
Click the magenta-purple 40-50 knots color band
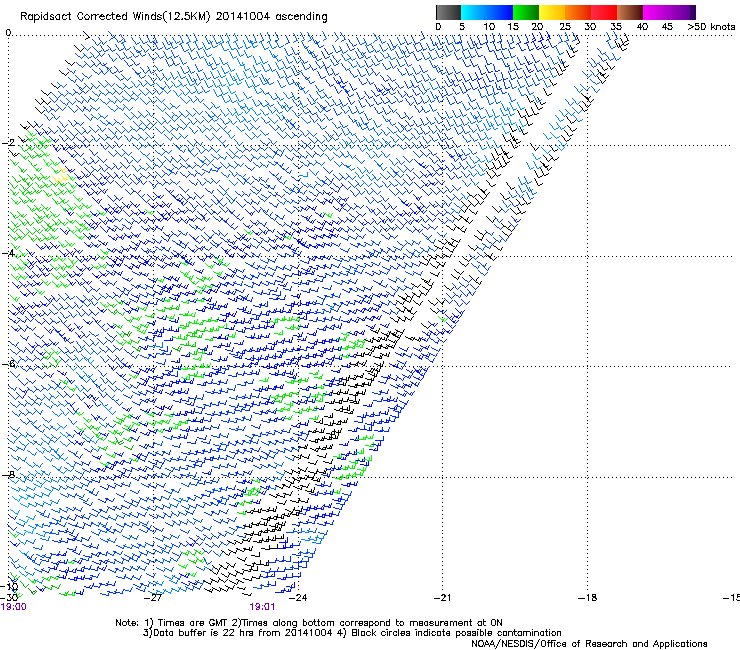click(669, 12)
